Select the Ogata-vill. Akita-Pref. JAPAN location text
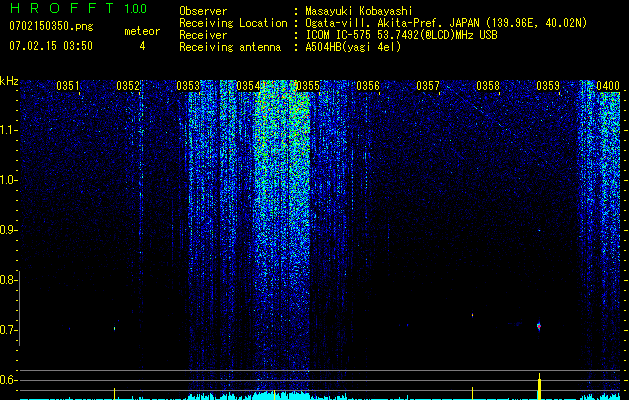The image size is (629, 400). [446, 23]
